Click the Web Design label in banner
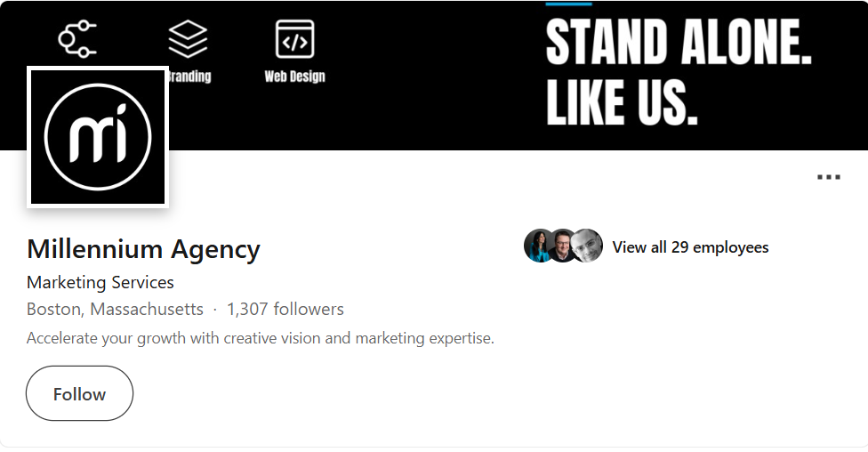This screenshot has height=452, width=868. 294,77
